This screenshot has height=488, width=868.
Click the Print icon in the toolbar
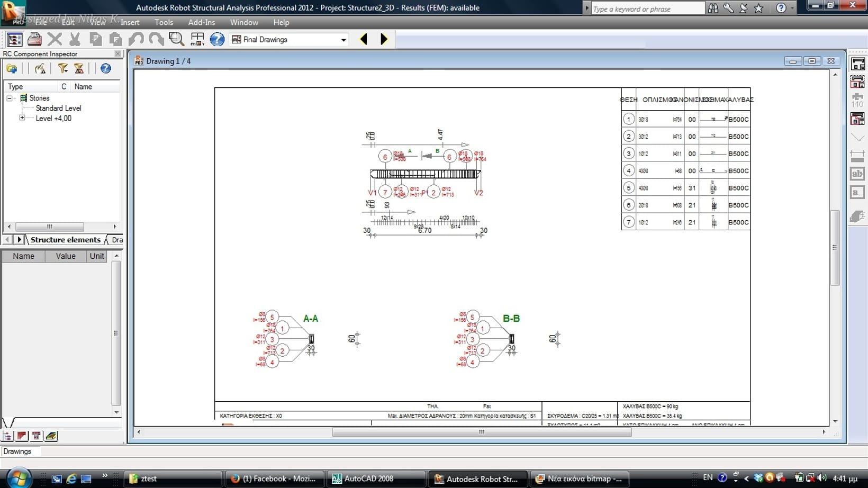point(35,39)
